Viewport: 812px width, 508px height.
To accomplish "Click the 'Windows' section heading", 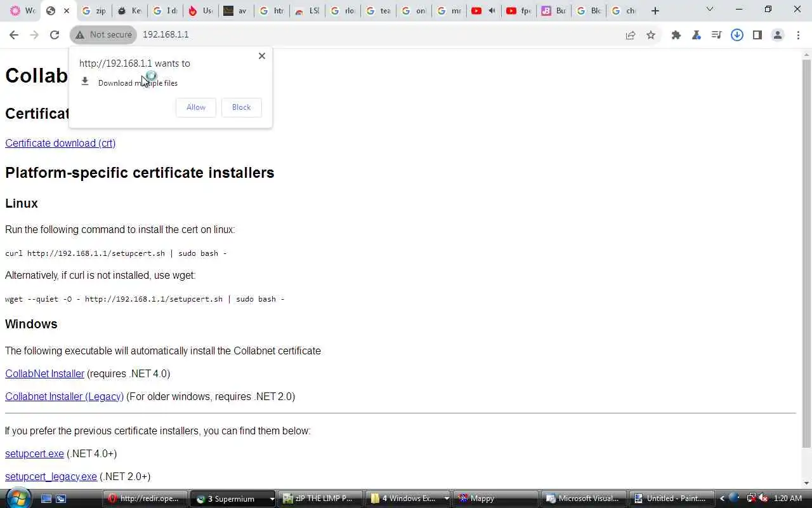I will [x=31, y=324].
